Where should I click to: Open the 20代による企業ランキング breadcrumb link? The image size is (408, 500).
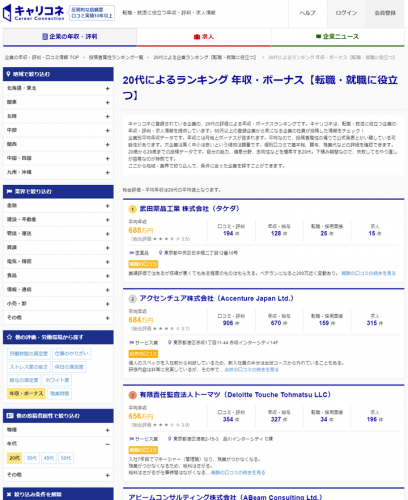tap(205, 57)
